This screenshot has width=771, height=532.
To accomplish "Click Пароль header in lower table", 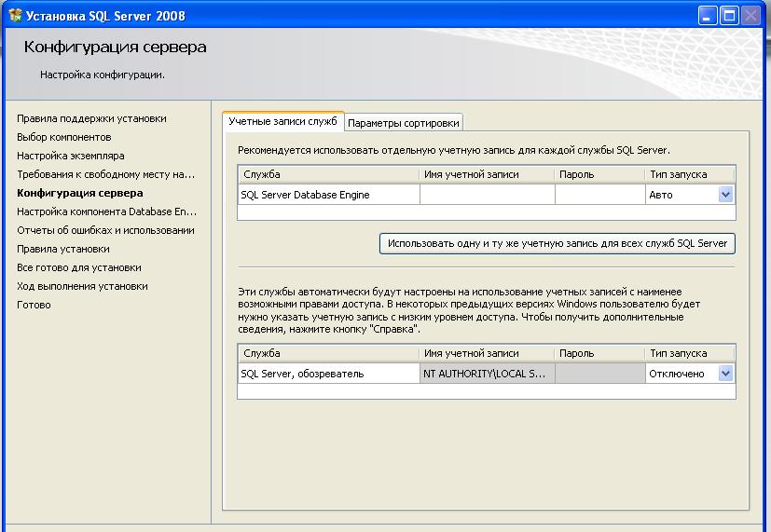I will coord(599,353).
